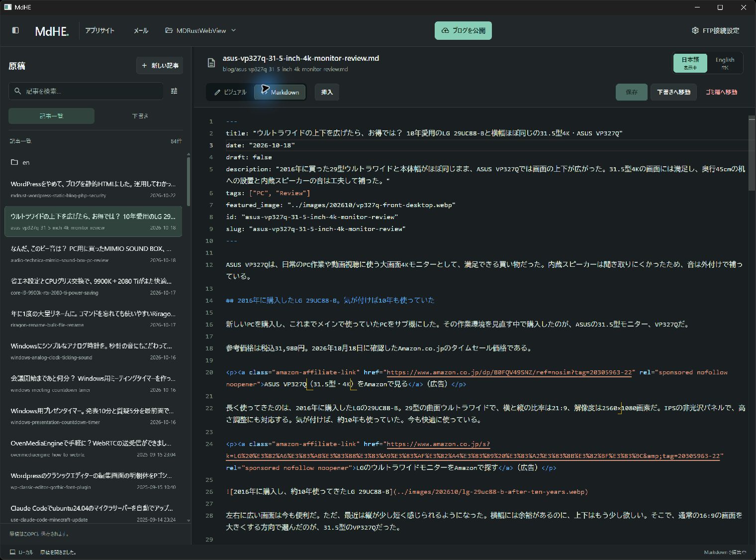756x560 pixels.
Task: Click the ゴミ箱へ移動 button
Action: [721, 92]
